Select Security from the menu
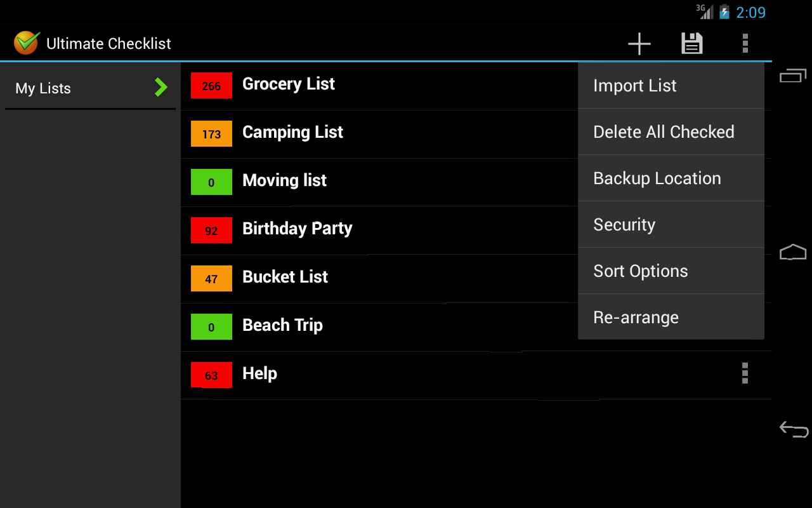812x508 pixels. [x=624, y=224]
